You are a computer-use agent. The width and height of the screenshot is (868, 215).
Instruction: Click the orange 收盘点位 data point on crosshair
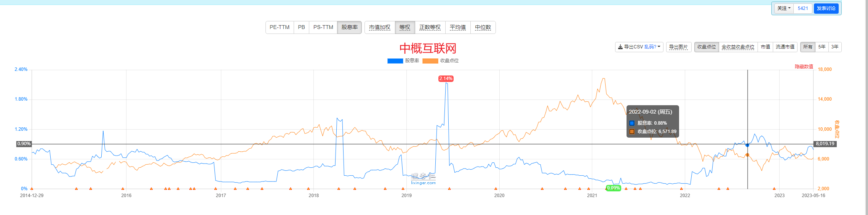pos(747,155)
